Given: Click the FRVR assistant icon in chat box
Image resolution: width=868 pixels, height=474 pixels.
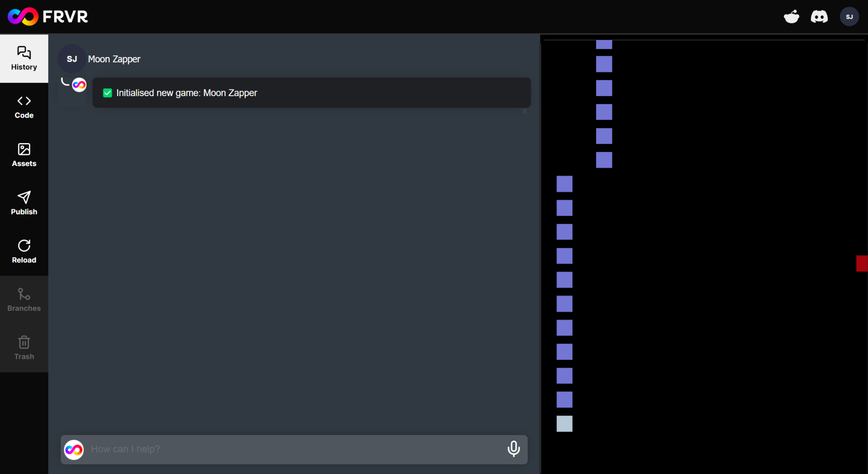Looking at the screenshot, I should (x=74, y=449).
